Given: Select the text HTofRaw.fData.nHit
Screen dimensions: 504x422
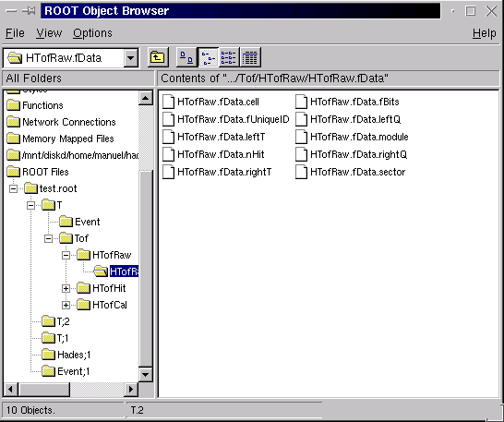Looking at the screenshot, I should click(x=221, y=155).
